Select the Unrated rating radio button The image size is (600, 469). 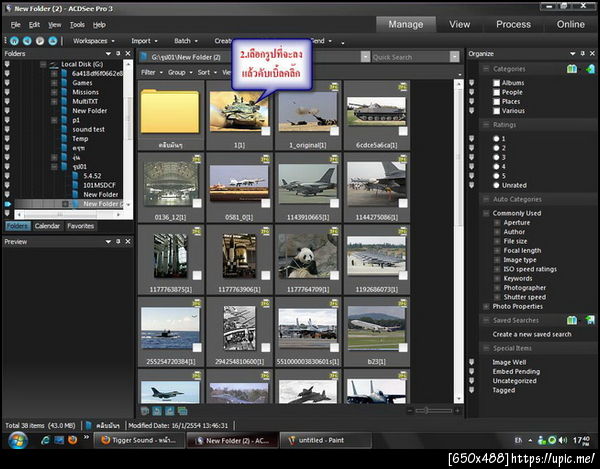click(x=497, y=185)
